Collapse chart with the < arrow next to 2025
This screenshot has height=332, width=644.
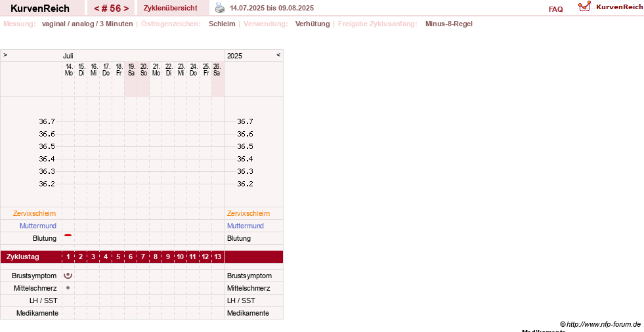pyautogui.click(x=278, y=54)
